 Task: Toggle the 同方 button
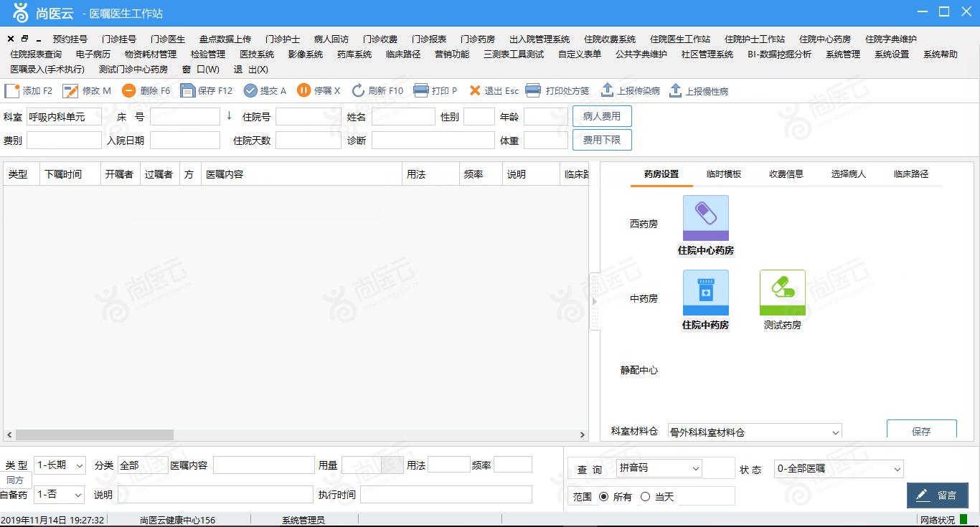coord(15,480)
